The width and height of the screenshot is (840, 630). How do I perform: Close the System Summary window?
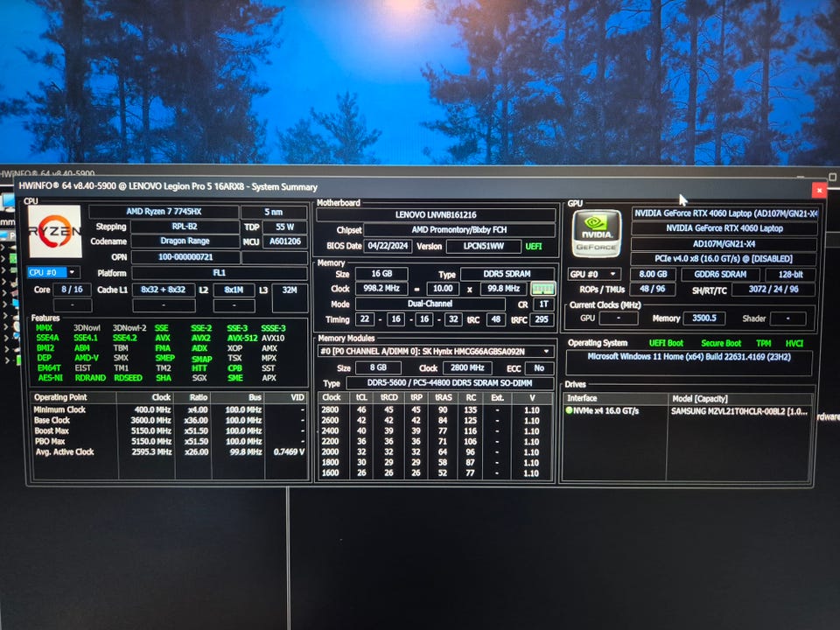[x=819, y=190]
